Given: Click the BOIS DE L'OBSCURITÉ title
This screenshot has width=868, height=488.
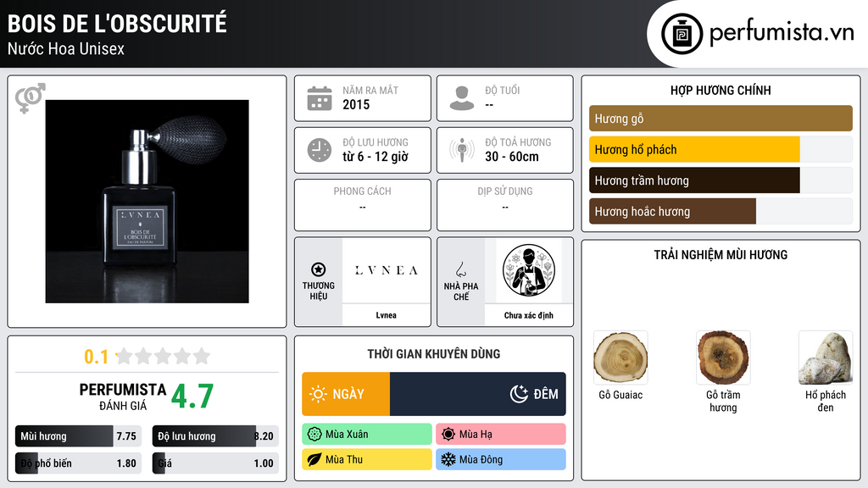Looking at the screenshot, I should (117, 24).
